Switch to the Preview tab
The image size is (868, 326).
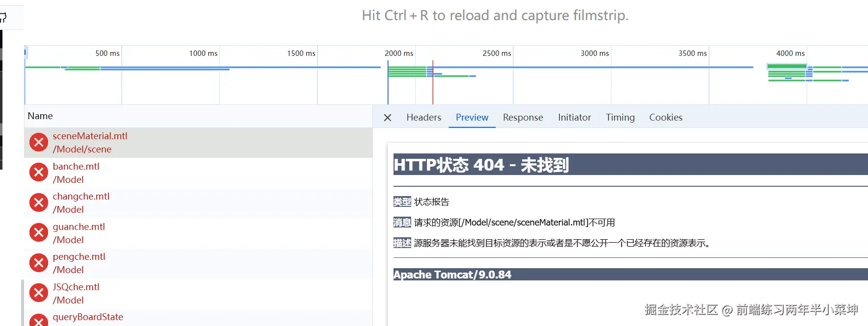click(x=472, y=118)
